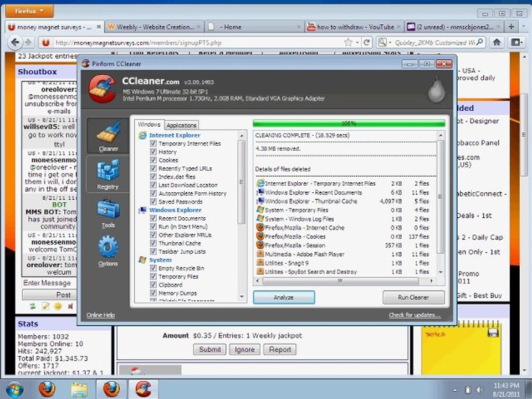Click the volume speaker icon in tray

(x=480, y=390)
